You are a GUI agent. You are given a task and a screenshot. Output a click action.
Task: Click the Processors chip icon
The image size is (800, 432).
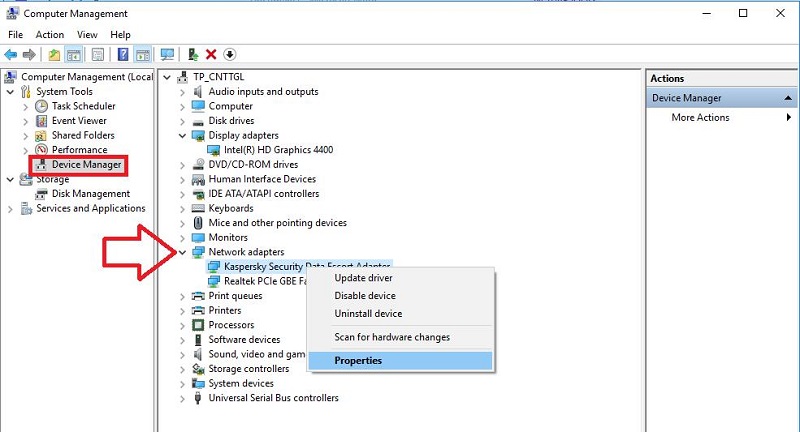pyautogui.click(x=198, y=325)
